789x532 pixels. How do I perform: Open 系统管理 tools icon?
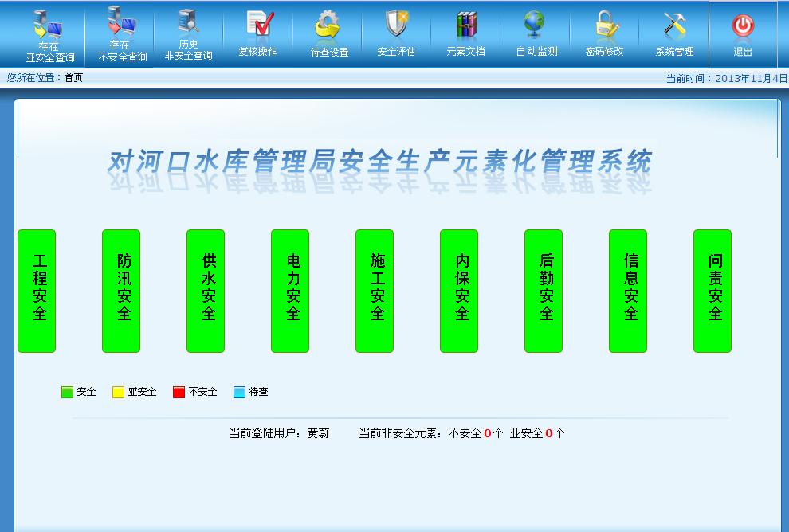tap(674, 25)
